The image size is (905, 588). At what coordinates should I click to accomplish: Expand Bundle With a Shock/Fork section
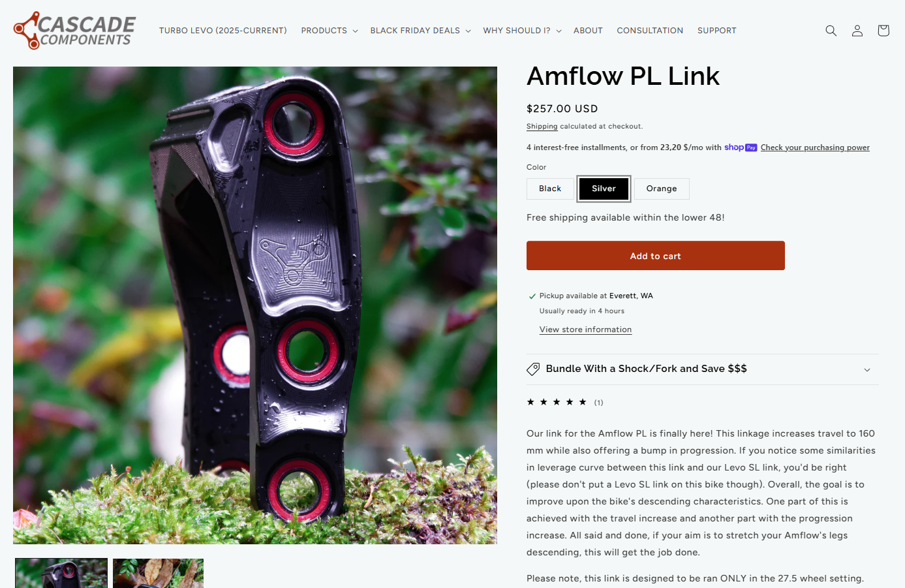click(x=703, y=369)
